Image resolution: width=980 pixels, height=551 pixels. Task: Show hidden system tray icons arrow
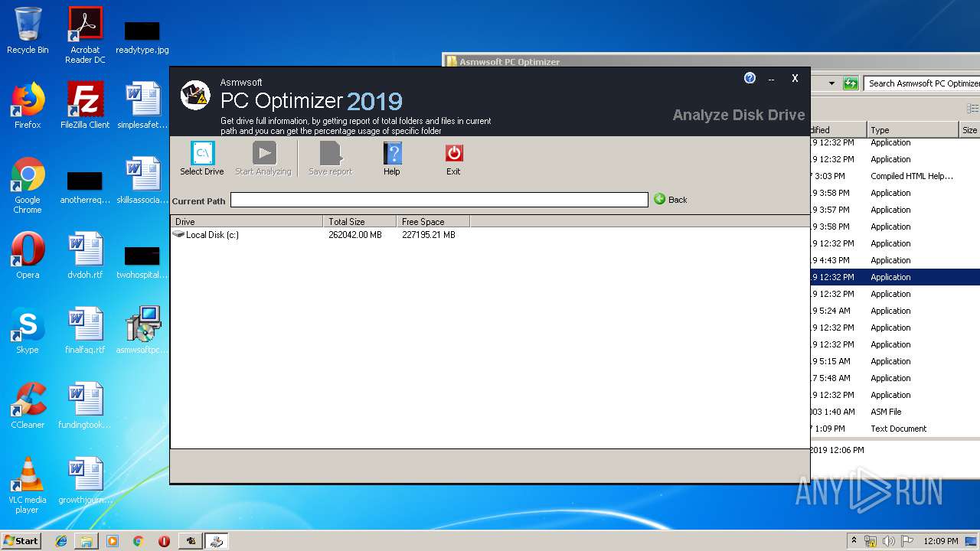point(854,540)
